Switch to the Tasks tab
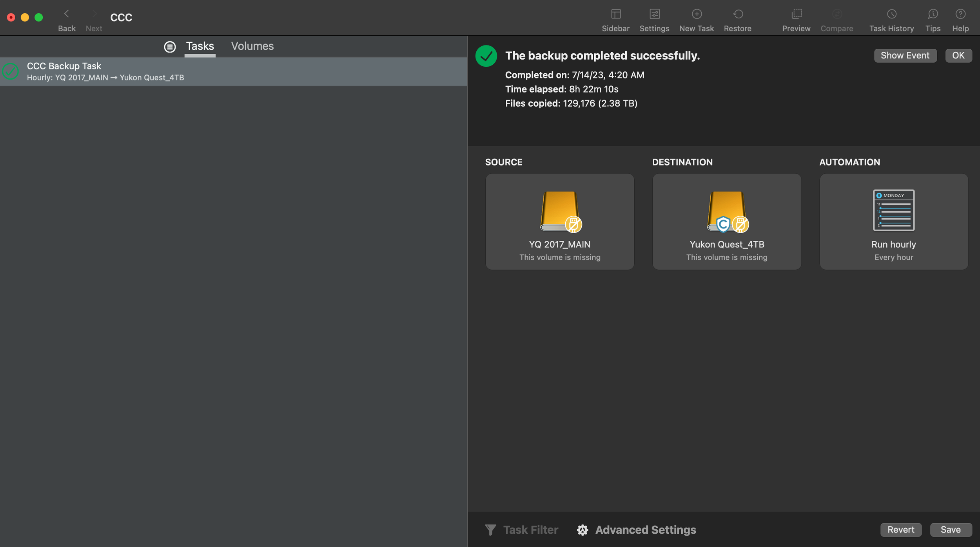The height and width of the screenshot is (547, 980). 200,46
